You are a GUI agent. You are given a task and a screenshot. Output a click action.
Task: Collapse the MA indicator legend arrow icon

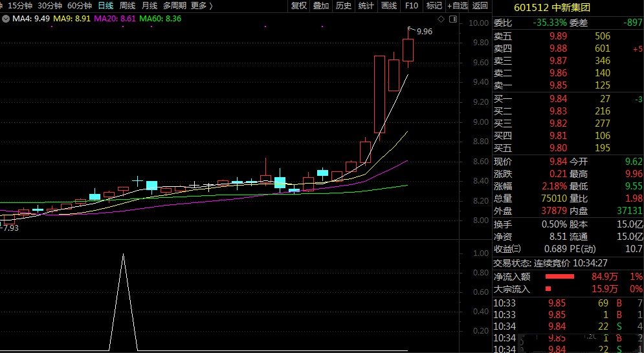pyautogui.click(x=6, y=19)
